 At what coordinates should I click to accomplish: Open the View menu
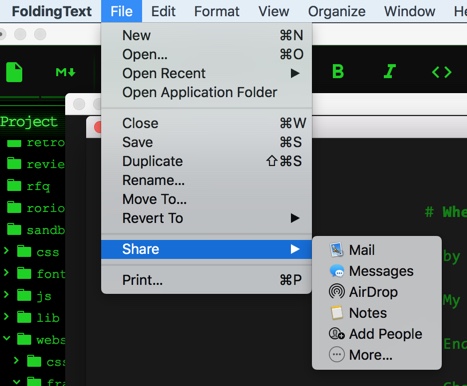pos(274,11)
